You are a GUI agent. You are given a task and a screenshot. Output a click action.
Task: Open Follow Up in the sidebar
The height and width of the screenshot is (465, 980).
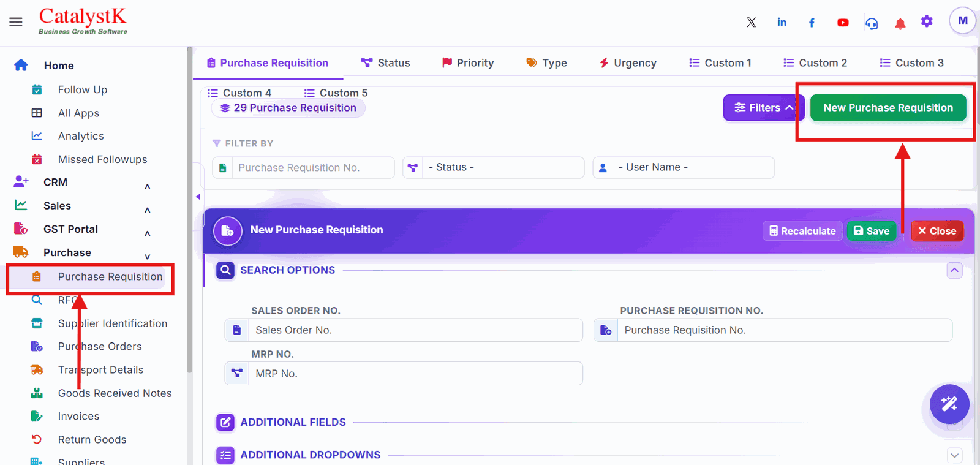(83, 89)
